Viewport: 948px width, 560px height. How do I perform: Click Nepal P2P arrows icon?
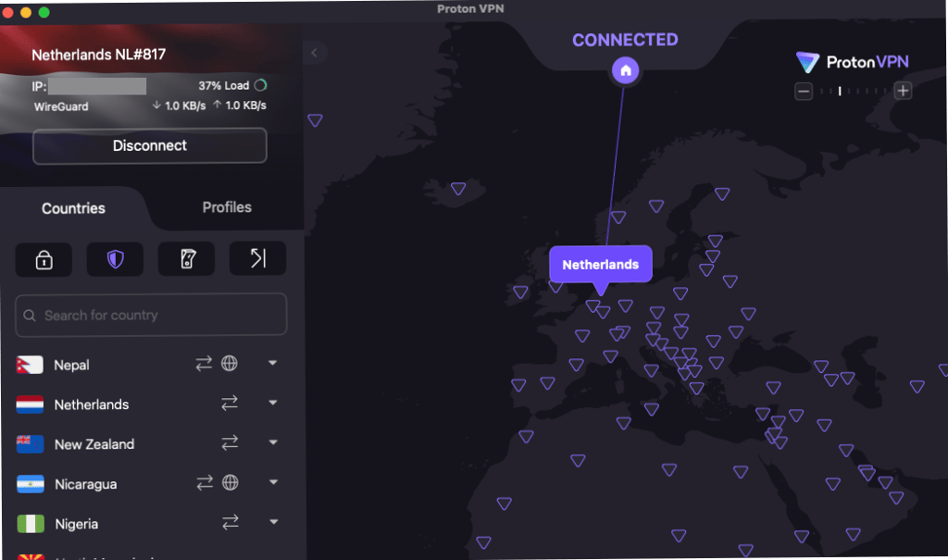point(204,363)
